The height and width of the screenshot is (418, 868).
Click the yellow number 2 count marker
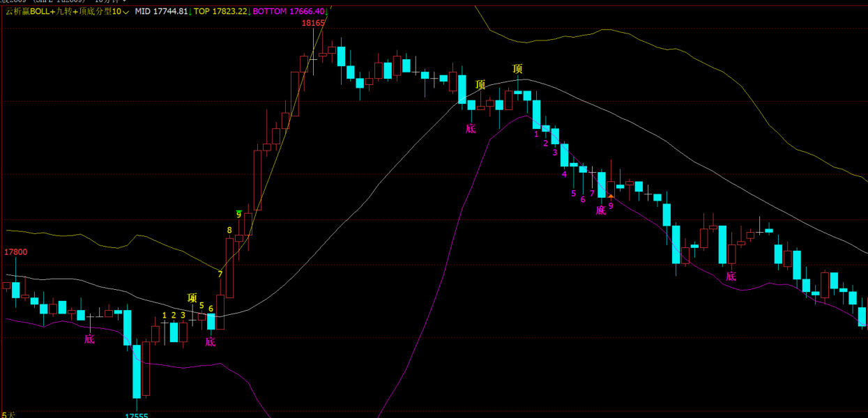(x=174, y=316)
